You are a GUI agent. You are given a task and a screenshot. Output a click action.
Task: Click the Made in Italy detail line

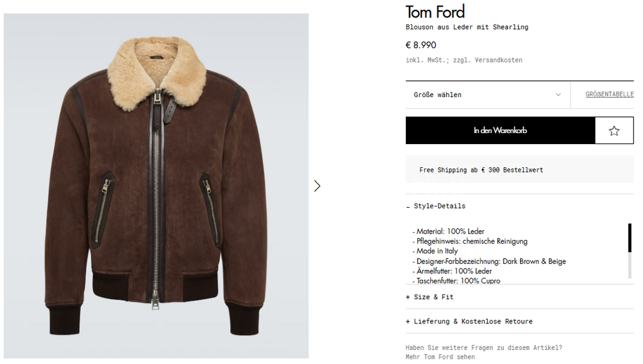437,251
